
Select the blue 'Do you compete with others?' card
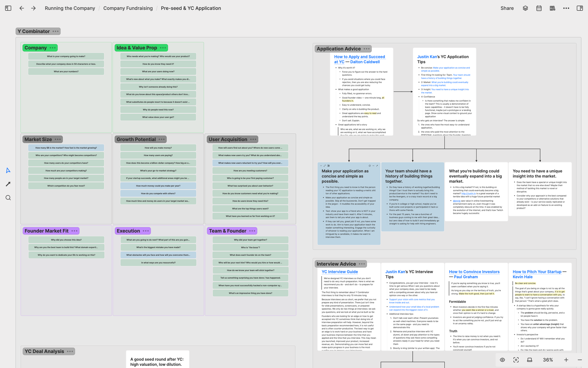(x=158, y=193)
